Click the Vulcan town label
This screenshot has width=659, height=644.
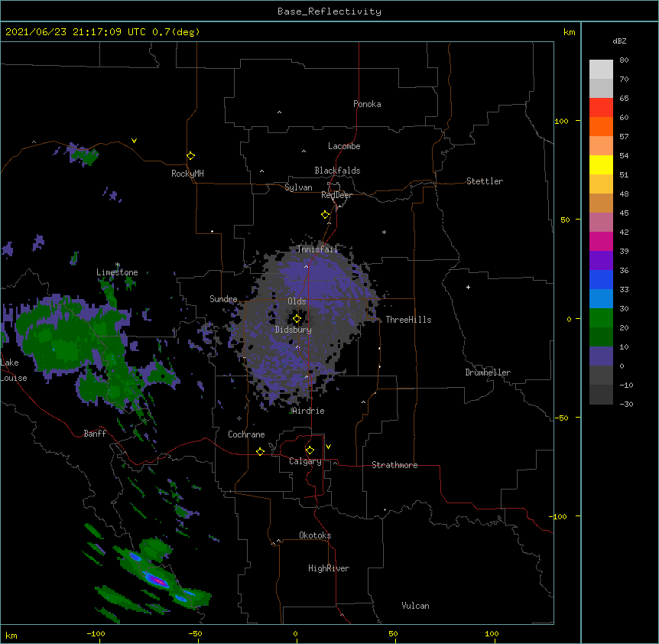point(415,606)
